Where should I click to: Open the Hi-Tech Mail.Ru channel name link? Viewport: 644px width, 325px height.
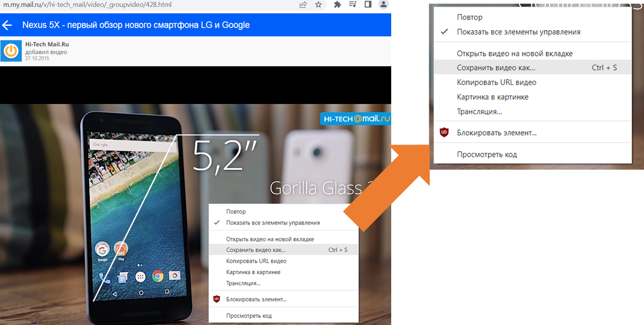point(47,45)
